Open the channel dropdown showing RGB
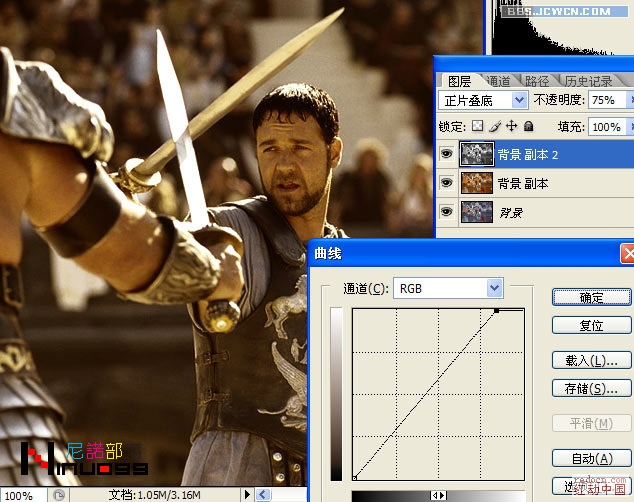634x502 pixels. pyautogui.click(x=448, y=288)
